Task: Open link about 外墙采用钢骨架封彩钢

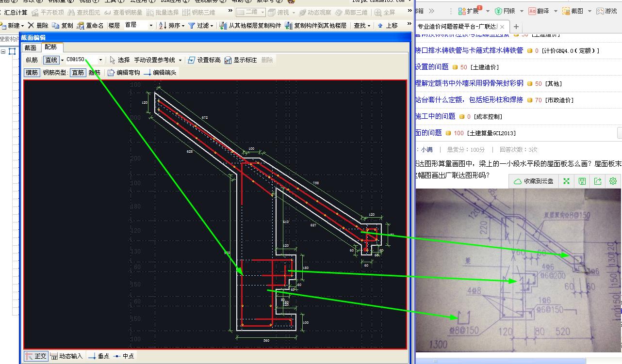Action: (x=469, y=83)
